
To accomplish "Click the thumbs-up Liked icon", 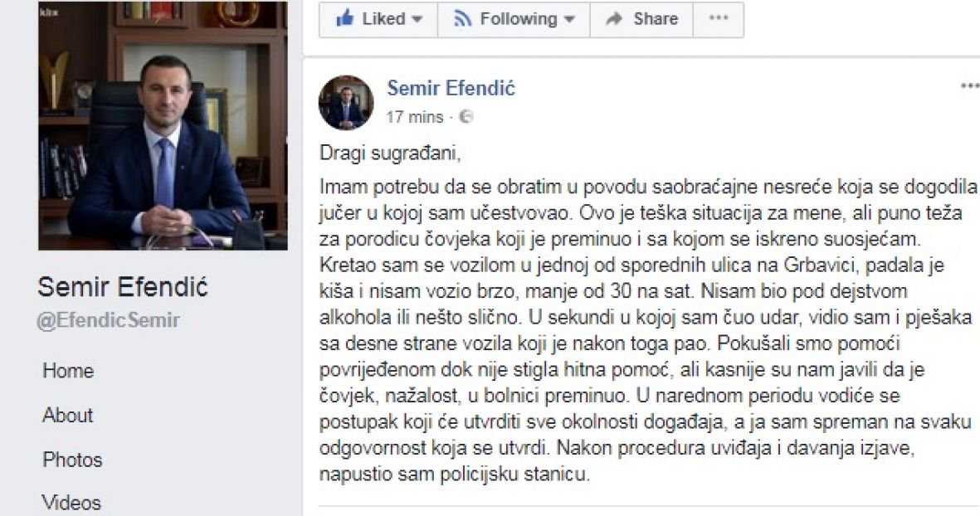I will (344, 18).
